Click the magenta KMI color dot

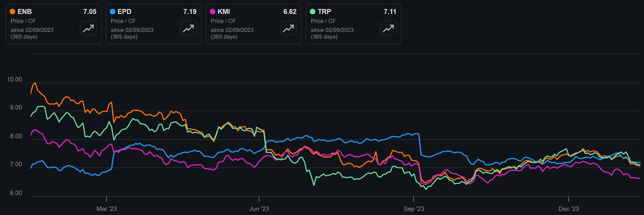213,12
